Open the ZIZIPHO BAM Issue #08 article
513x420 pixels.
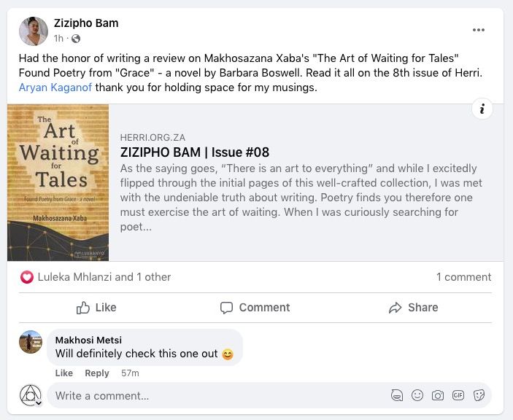194,152
